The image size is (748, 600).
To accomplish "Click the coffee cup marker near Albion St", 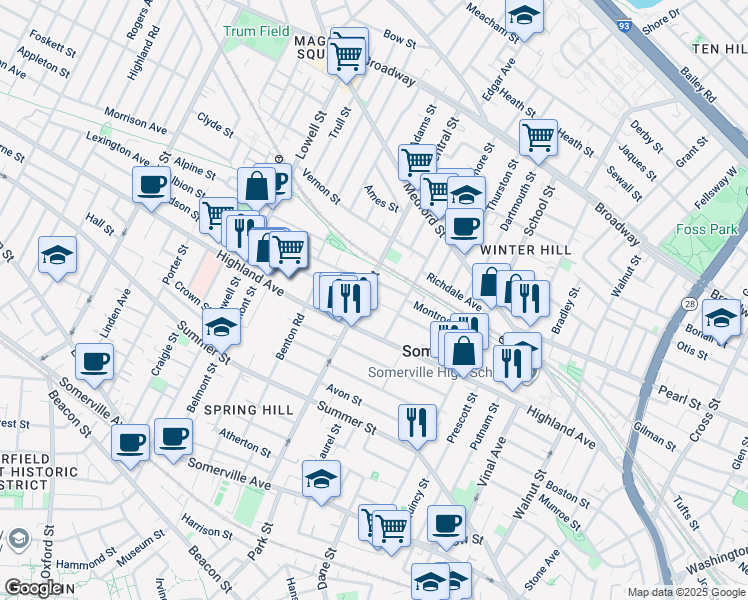I will pos(151,185).
